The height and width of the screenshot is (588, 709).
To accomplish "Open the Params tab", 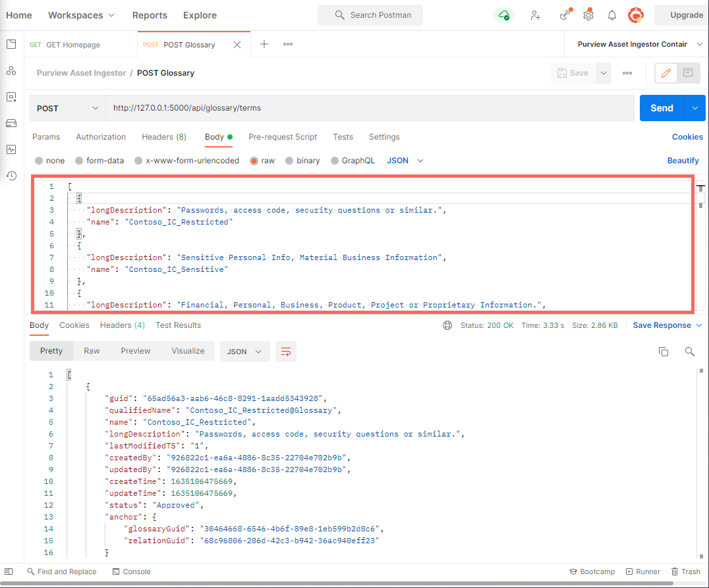I will (x=46, y=137).
